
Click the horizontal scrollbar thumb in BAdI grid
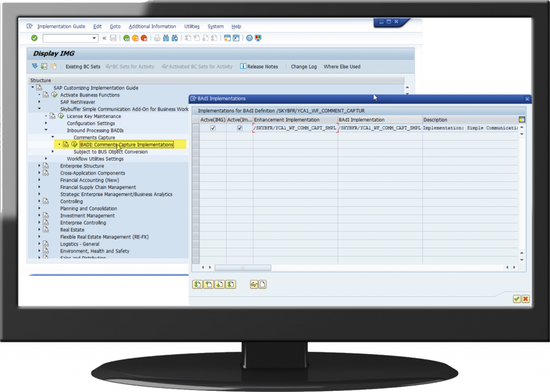click(243, 267)
